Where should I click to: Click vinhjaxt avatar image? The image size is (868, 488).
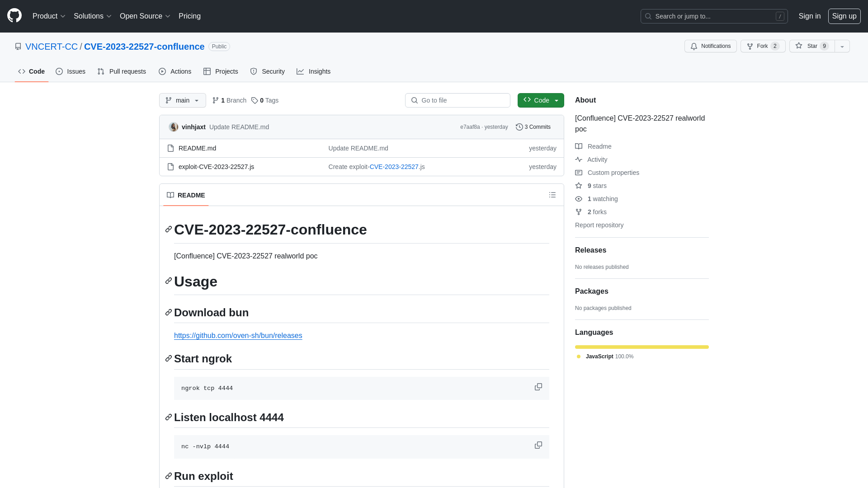pos(174,127)
